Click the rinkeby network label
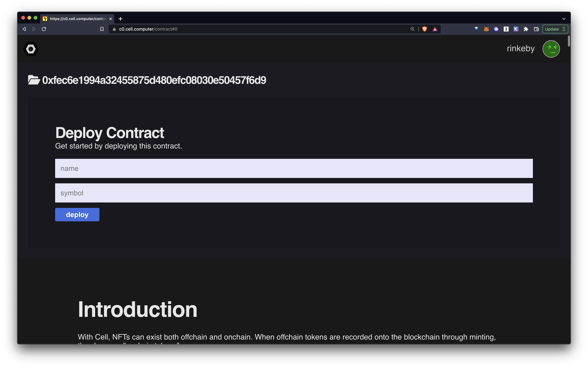 click(521, 49)
